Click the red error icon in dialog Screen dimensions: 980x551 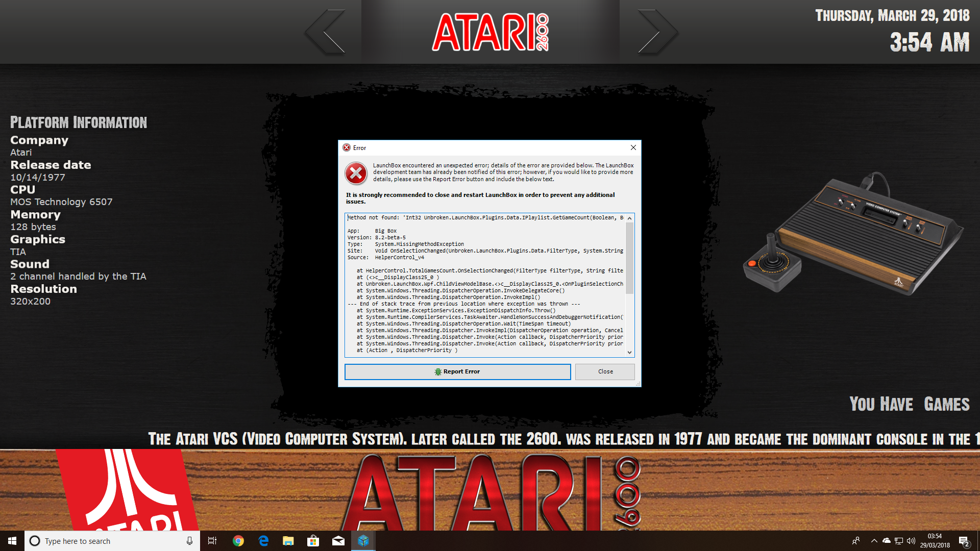pos(356,173)
